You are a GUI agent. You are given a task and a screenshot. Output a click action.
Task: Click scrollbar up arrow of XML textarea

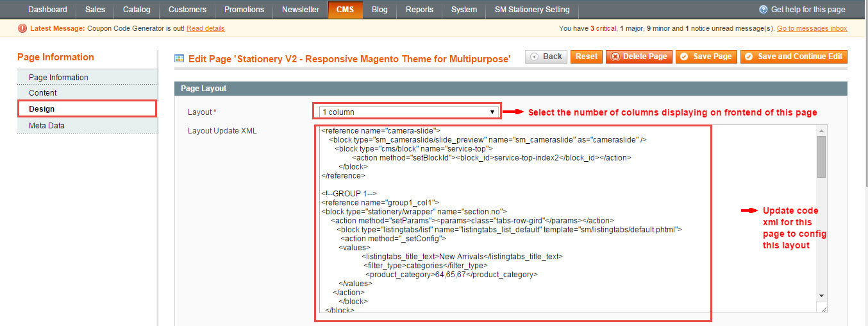pos(821,130)
